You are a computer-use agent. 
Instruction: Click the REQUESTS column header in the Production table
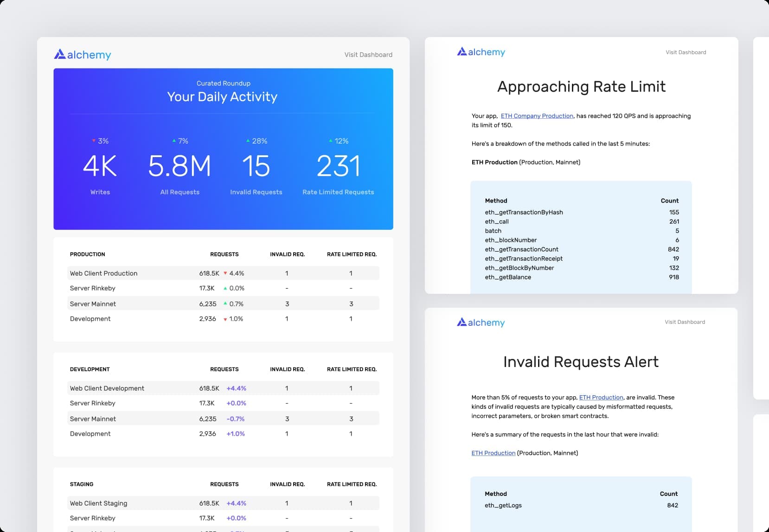point(224,254)
